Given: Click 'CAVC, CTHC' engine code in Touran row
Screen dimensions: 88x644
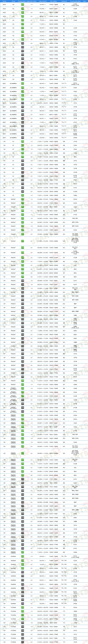Looking at the screenshot, I should 75,615.
